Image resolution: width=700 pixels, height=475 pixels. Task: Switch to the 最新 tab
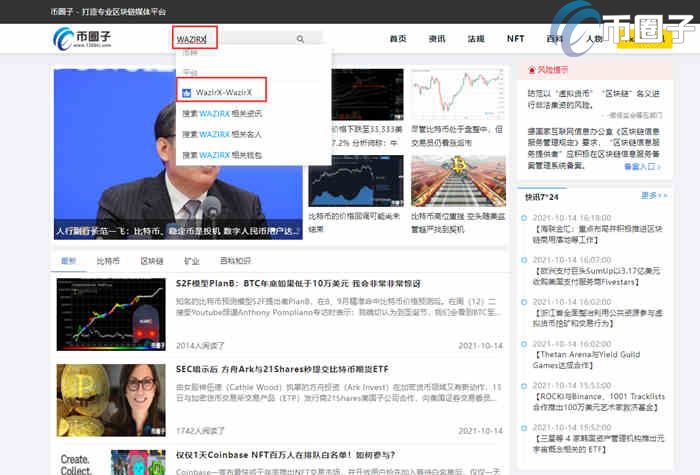pyautogui.click(x=68, y=261)
